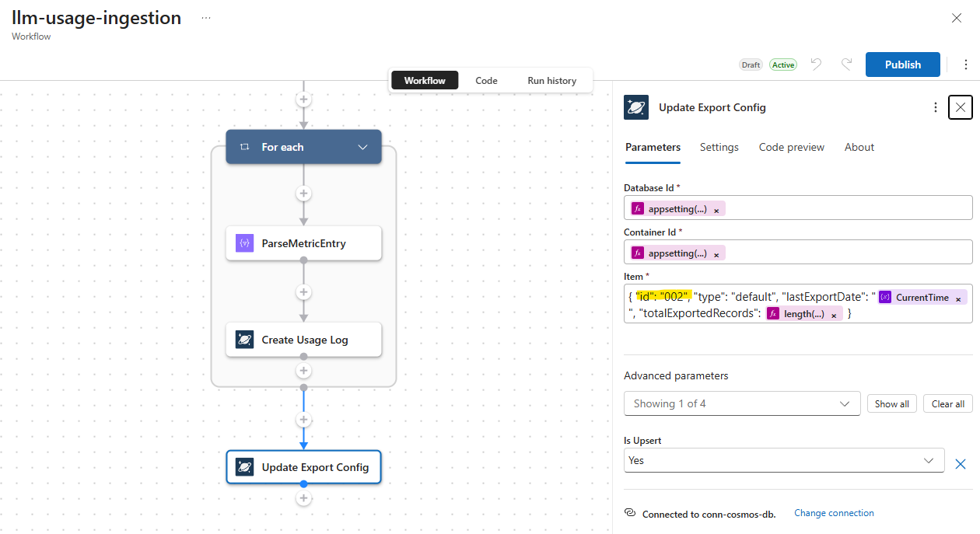Open the Settings tab
The width and height of the screenshot is (980, 534).
pos(719,147)
